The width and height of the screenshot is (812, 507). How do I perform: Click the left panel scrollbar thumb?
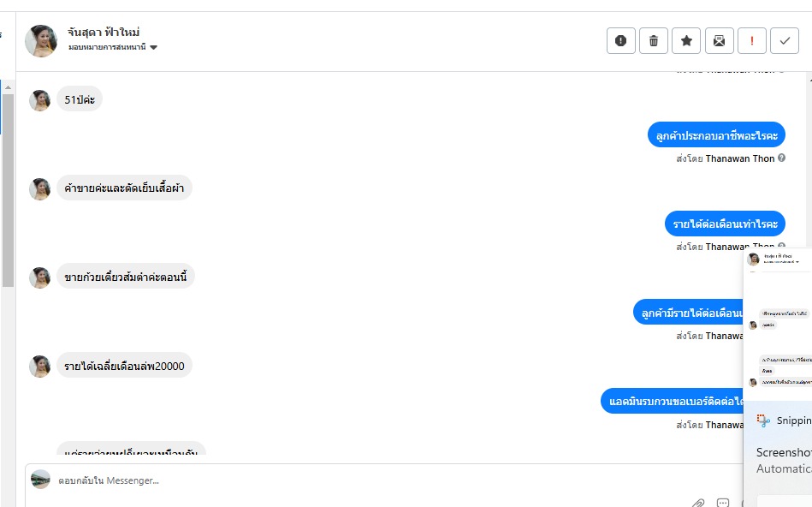(x=8, y=188)
